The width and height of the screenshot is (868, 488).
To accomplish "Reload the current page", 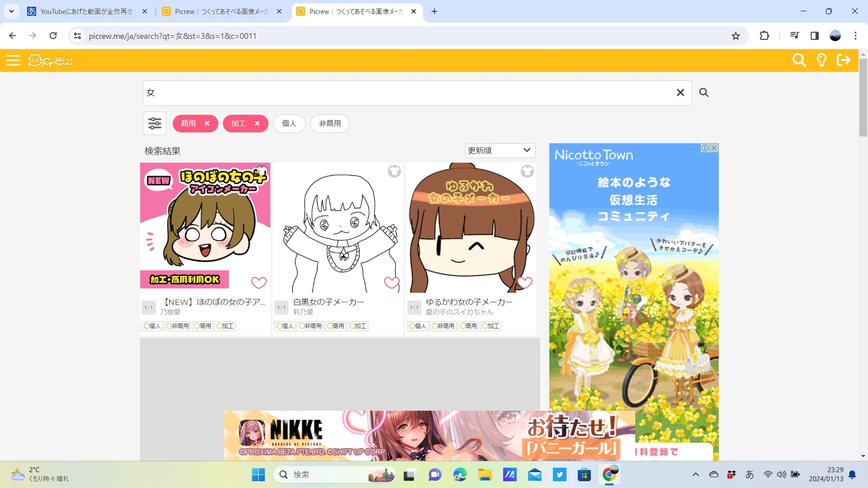I will [53, 36].
